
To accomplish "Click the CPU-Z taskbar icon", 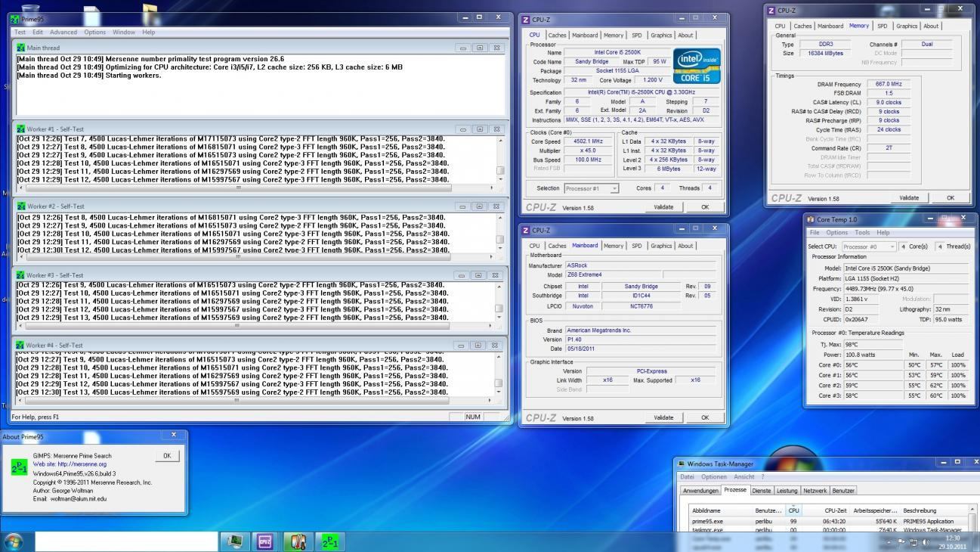I will click(x=265, y=541).
